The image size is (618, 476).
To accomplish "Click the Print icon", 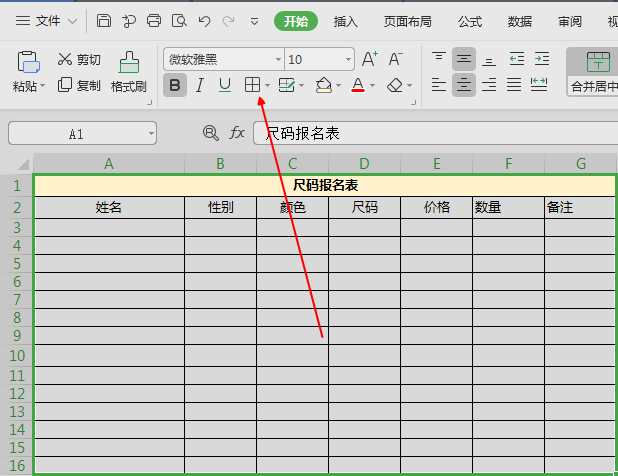I will tap(154, 20).
